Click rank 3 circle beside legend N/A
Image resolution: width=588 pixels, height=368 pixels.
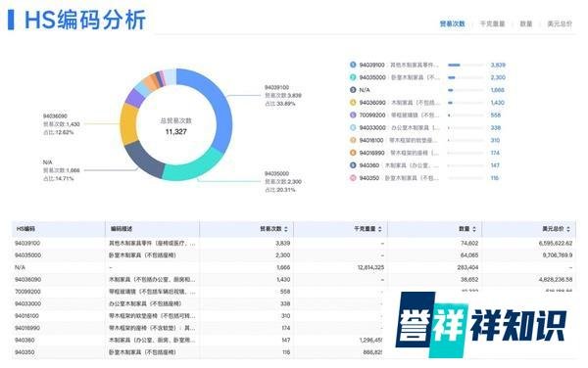click(x=353, y=90)
